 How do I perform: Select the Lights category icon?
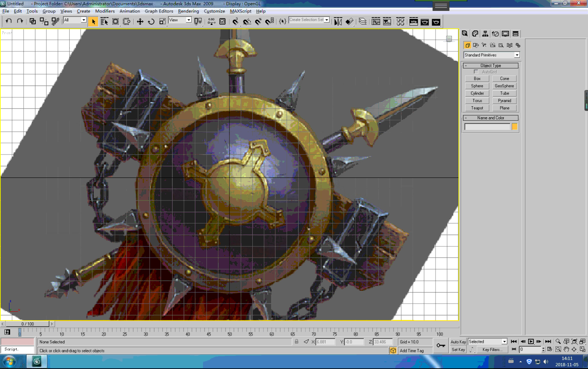point(484,45)
